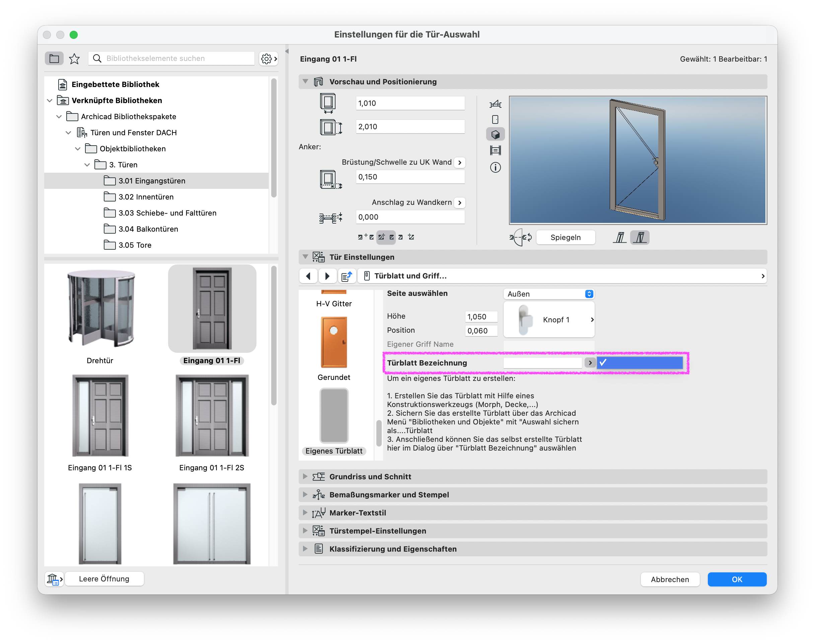
Task: Open Anschlag zu Wandkern options arrow
Action: coord(459,203)
